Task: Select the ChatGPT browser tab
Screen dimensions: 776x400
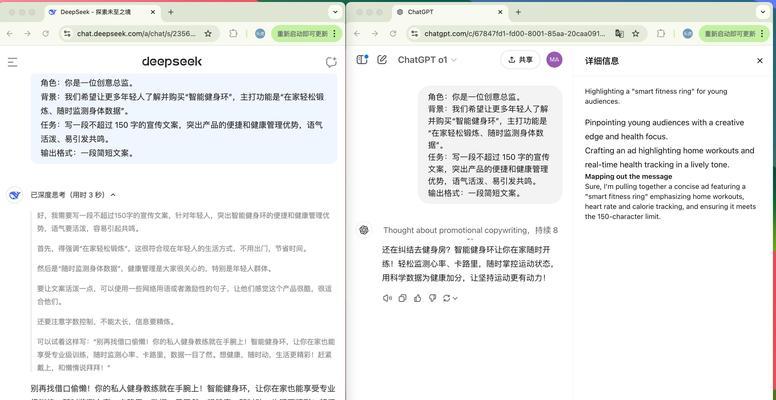Action: [x=449, y=12]
